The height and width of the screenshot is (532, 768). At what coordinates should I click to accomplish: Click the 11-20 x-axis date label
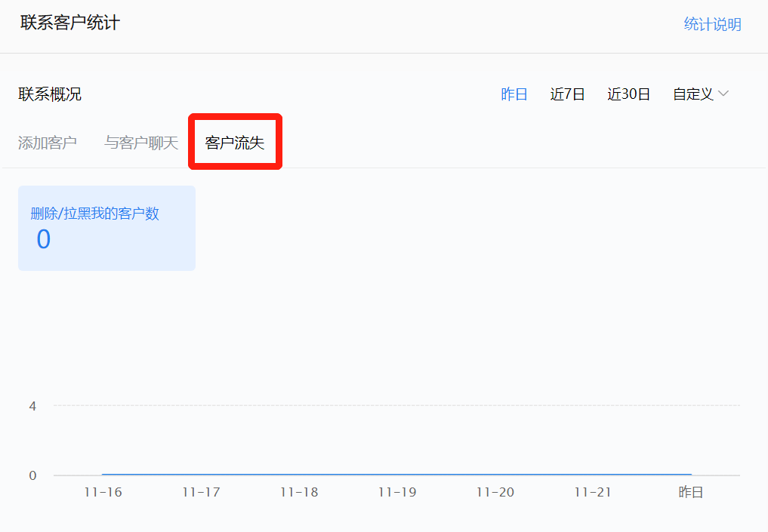point(495,492)
